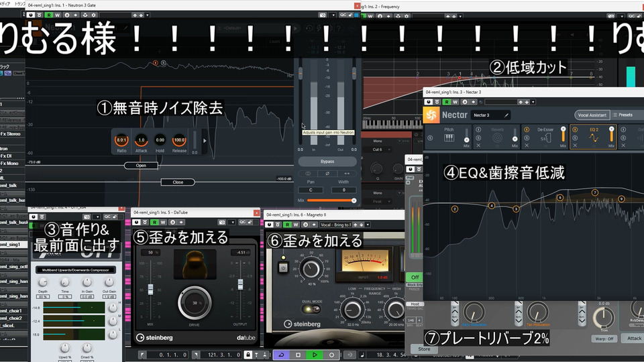Screen dimensions: 644x362
Task: Adjust the DaTube Mix fader
Action: pos(151,289)
